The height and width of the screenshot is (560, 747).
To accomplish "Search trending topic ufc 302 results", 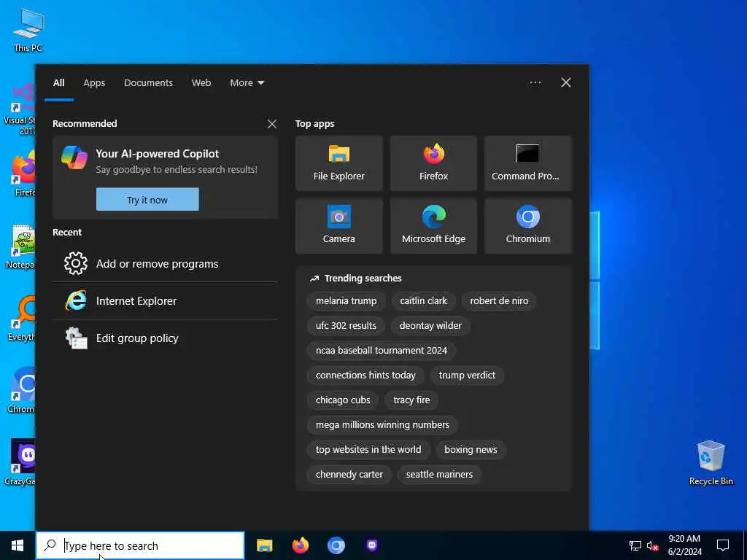I will pos(346,326).
